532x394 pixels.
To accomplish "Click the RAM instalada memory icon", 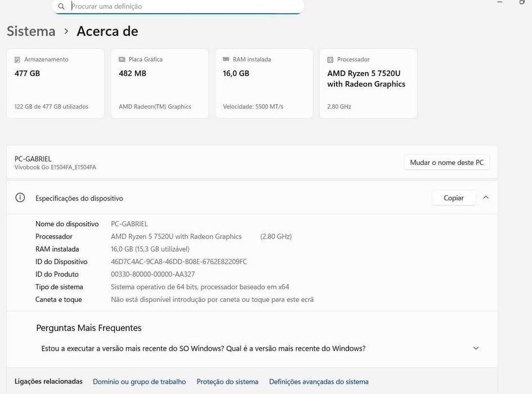I will click(226, 60).
